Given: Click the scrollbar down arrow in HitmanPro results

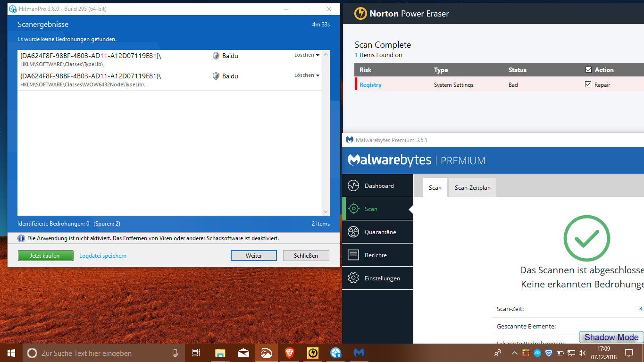Looking at the screenshot, I should click(326, 212).
